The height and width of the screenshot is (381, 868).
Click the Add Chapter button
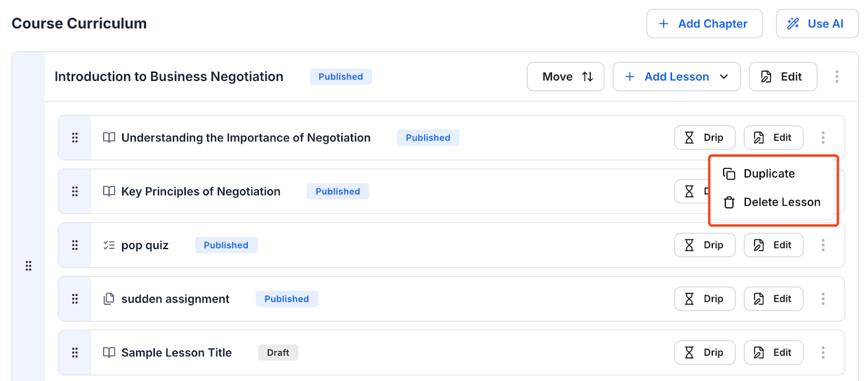pyautogui.click(x=704, y=24)
